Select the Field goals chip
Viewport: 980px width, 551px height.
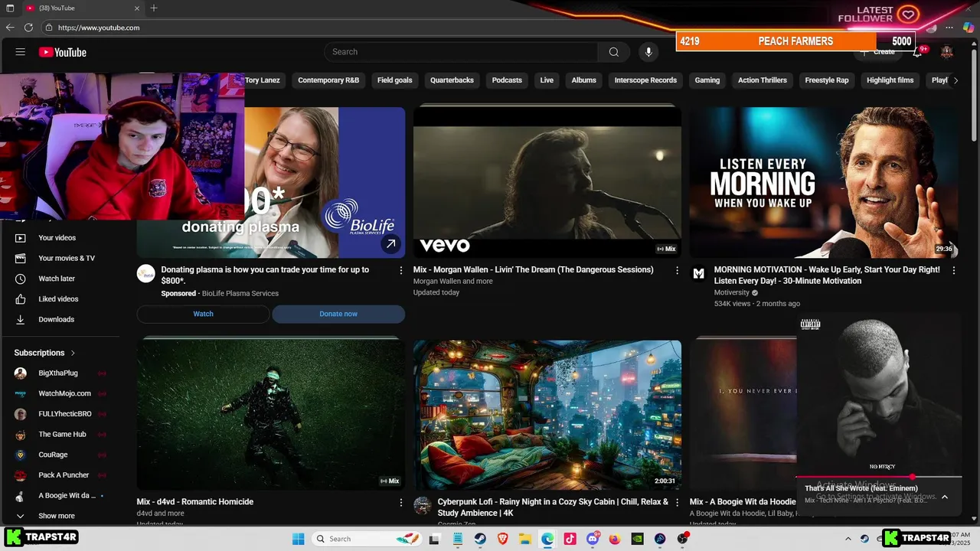(x=394, y=80)
